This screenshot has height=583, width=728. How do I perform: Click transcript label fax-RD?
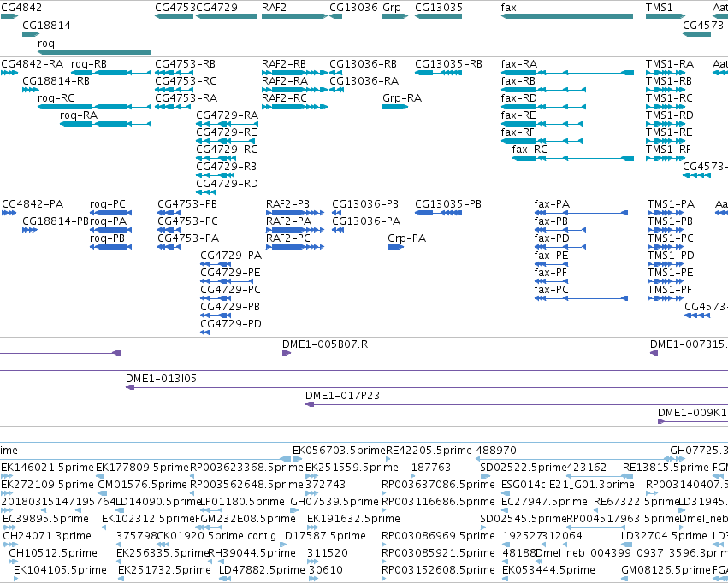coord(518,98)
